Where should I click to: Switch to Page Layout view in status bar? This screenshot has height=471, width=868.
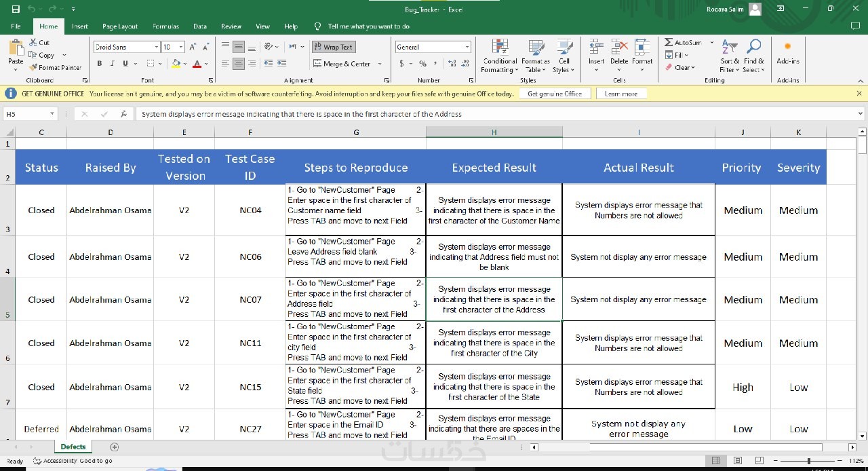(x=738, y=461)
